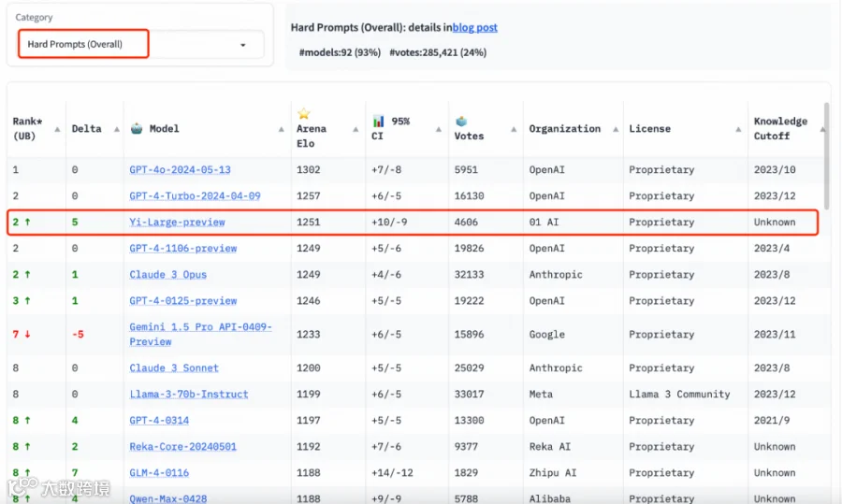Open Gemini 1.5 Pro API-0409-Preview link
This screenshot has height=504, width=842.
tap(200, 335)
